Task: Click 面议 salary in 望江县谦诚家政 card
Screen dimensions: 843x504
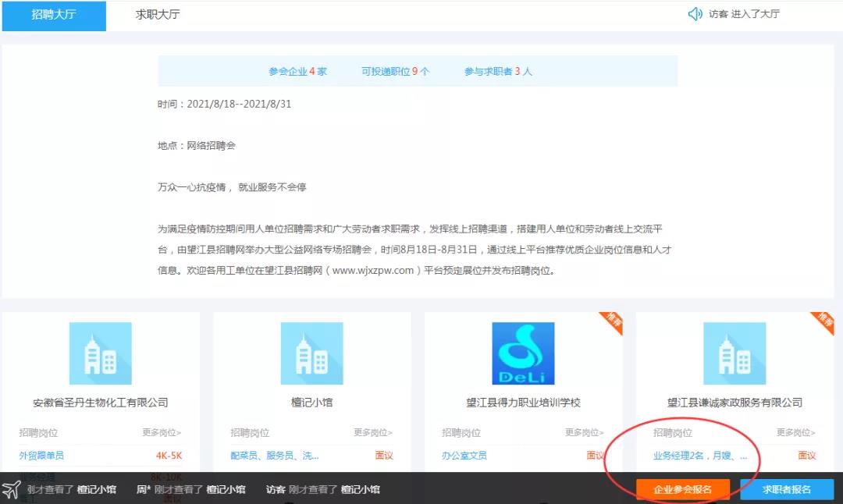Action: pos(806,456)
